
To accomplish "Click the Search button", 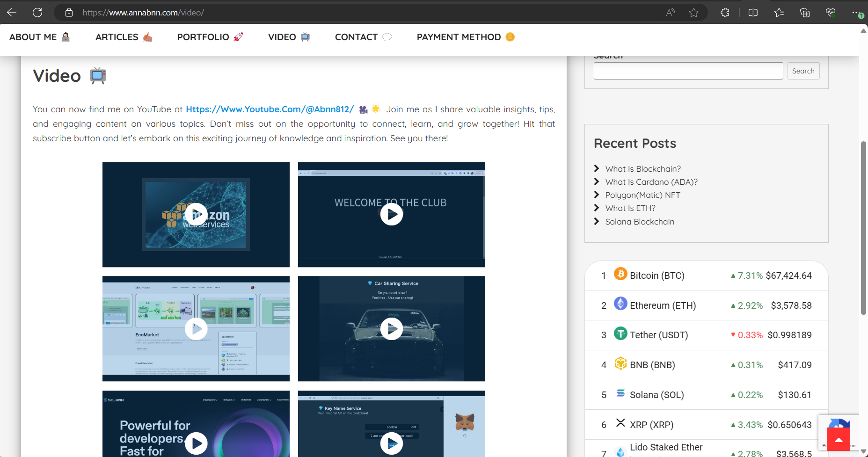I will click(803, 71).
